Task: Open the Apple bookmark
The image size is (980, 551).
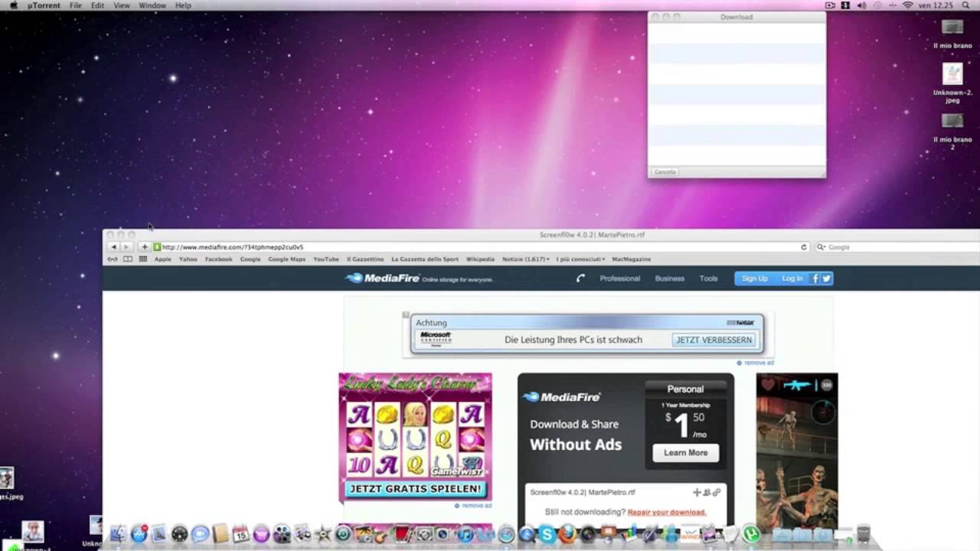Action: click(163, 259)
